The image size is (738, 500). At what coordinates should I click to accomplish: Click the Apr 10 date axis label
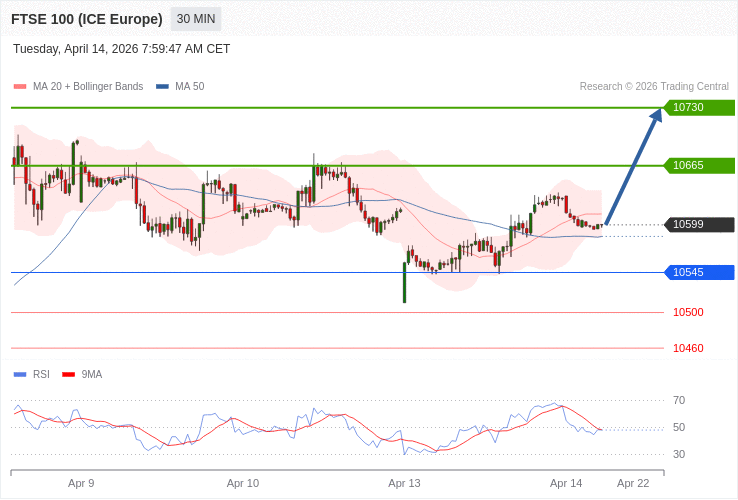(243, 484)
